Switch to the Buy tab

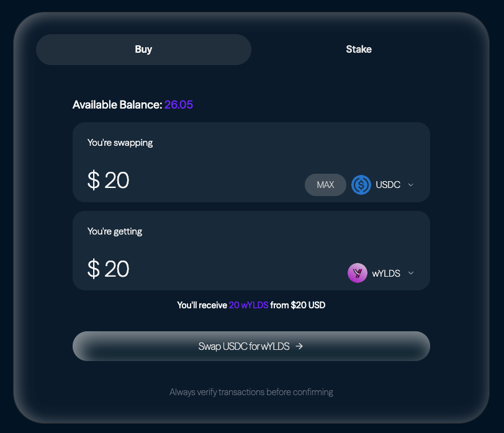(143, 50)
